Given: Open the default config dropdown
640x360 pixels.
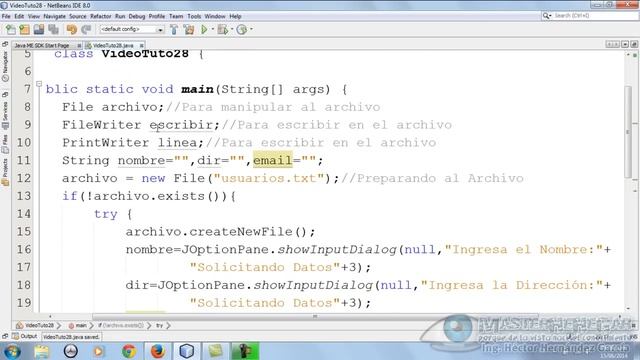Looking at the screenshot, I should 132,29.
